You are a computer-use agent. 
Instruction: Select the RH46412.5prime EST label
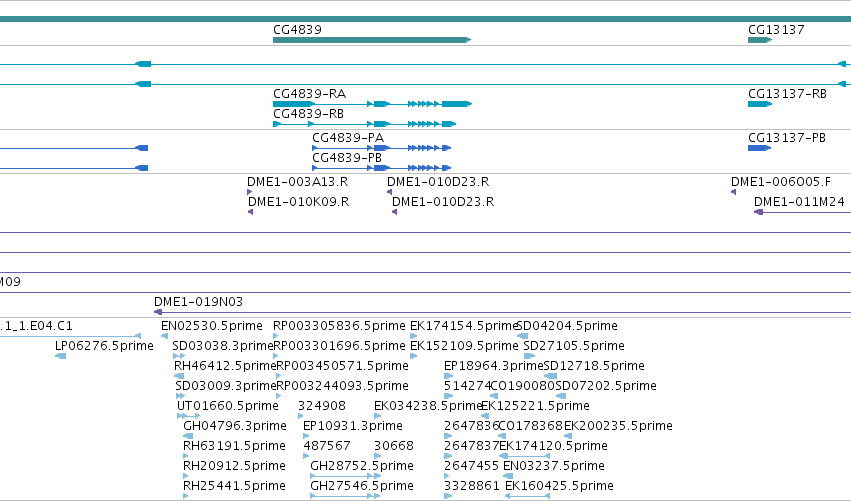coord(225,366)
